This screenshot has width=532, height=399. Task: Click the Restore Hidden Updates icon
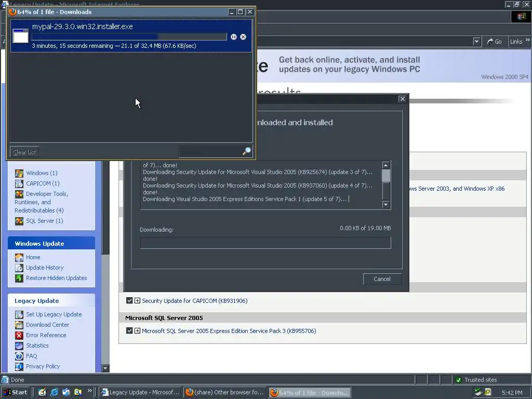click(x=19, y=278)
